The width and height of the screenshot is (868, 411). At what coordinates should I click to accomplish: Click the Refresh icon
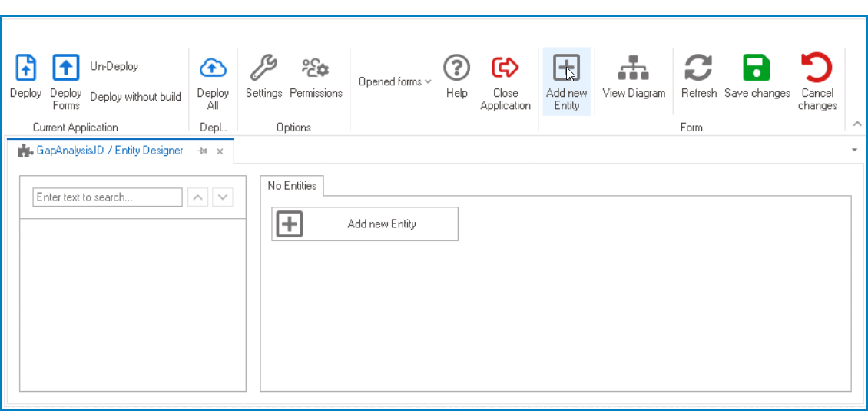[698, 68]
